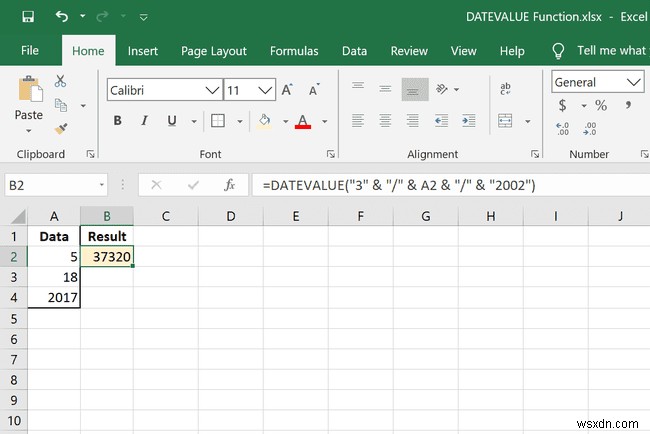Select cell A4 containing 2017
Viewport: 650px width, 434px height.
click(54, 297)
